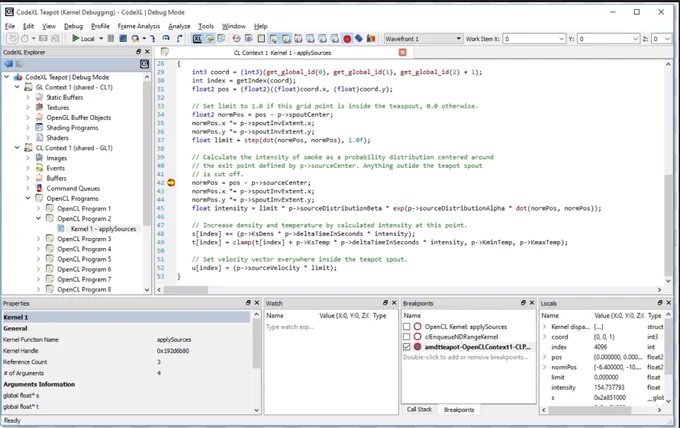Enable OpenCL Kernel: applySources breakpoint checkbox

coord(407,327)
